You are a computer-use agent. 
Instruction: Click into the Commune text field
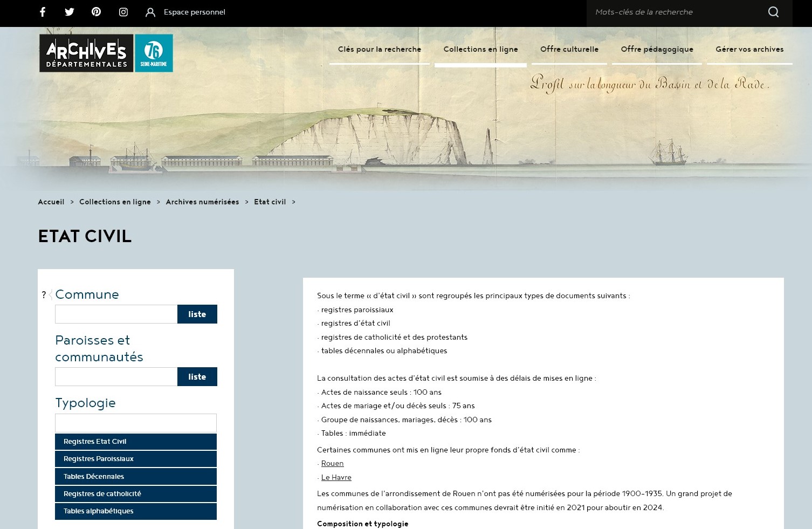tap(116, 314)
